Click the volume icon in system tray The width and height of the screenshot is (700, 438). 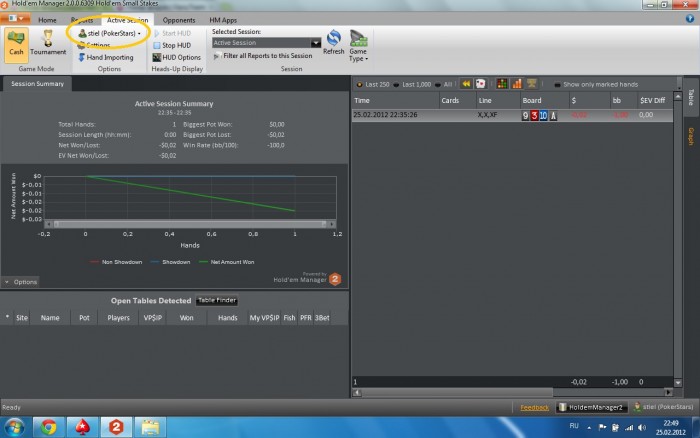(642, 428)
